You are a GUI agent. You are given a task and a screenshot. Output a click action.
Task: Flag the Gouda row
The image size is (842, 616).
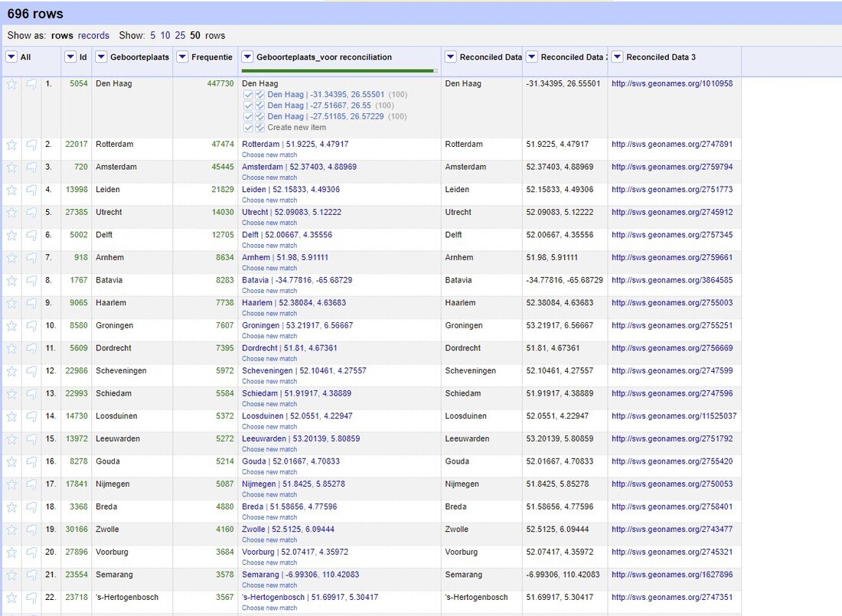tap(31, 462)
